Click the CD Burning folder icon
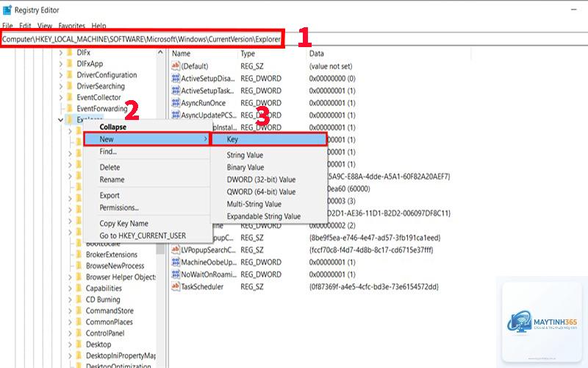 [79, 300]
